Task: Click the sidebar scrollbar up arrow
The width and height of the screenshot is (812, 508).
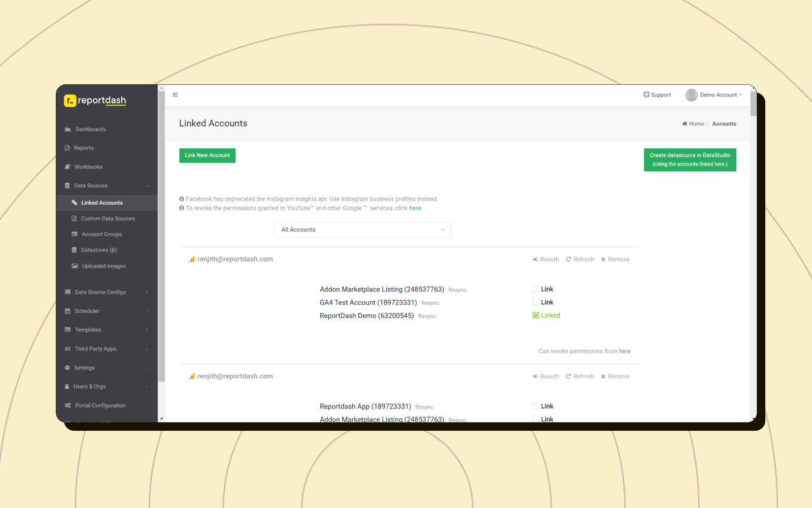Action: click(161, 88)
